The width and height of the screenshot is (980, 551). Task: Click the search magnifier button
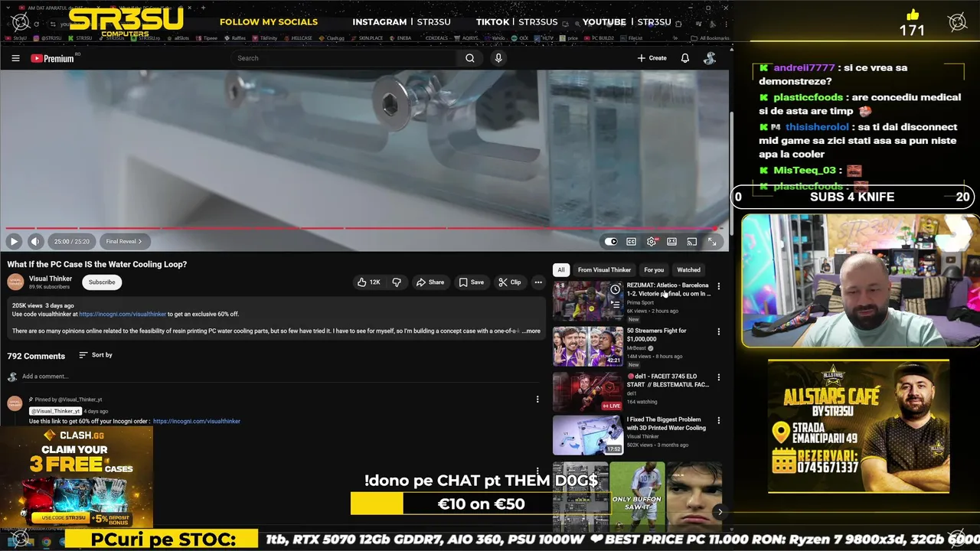[470, 58]
